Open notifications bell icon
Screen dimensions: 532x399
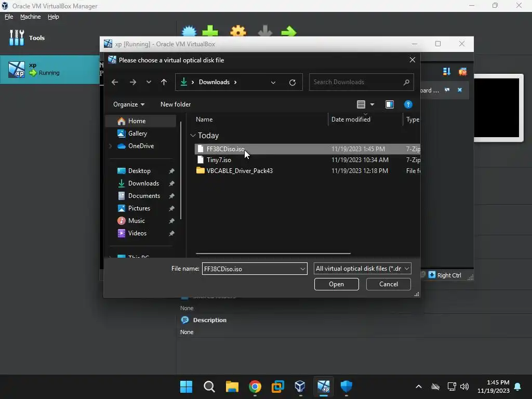(518, 387)
